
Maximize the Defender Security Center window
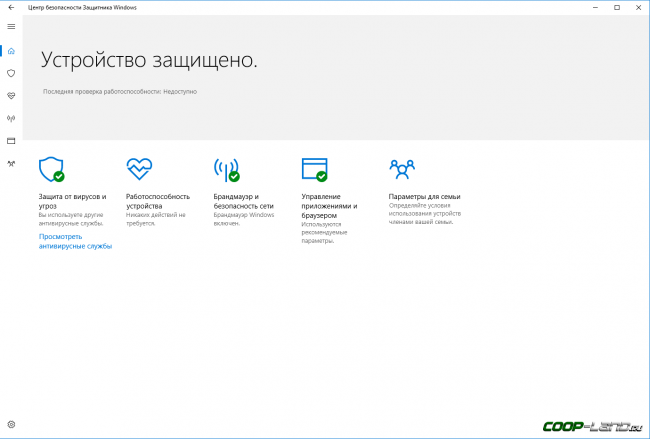[x=617, y=7]
